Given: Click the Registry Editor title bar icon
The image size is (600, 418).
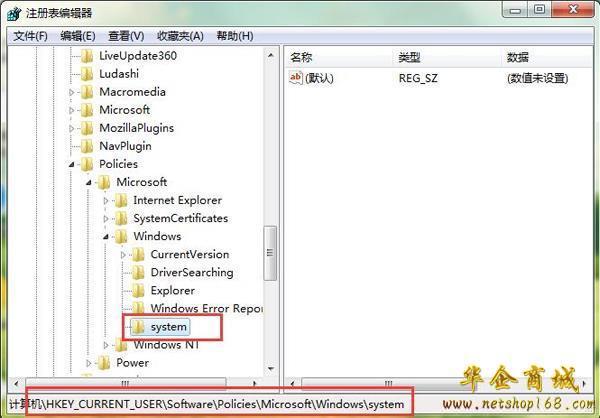Looking at the screenshot, I should click(x=14, y=13).
